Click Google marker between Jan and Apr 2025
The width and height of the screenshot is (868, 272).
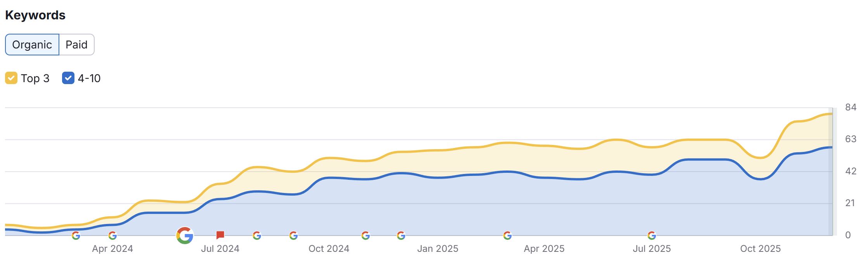(507, 235)
